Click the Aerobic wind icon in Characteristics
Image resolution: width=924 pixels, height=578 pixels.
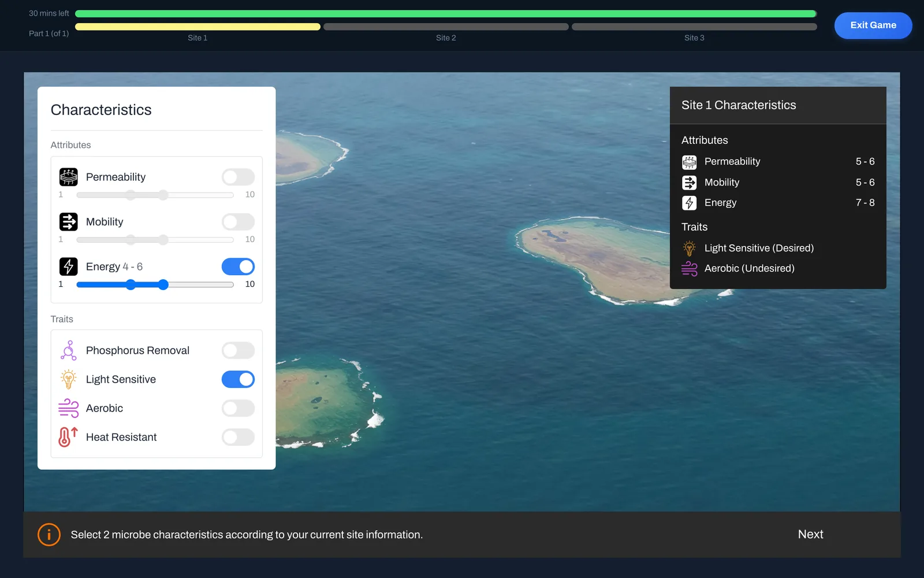tap(68, 408)
